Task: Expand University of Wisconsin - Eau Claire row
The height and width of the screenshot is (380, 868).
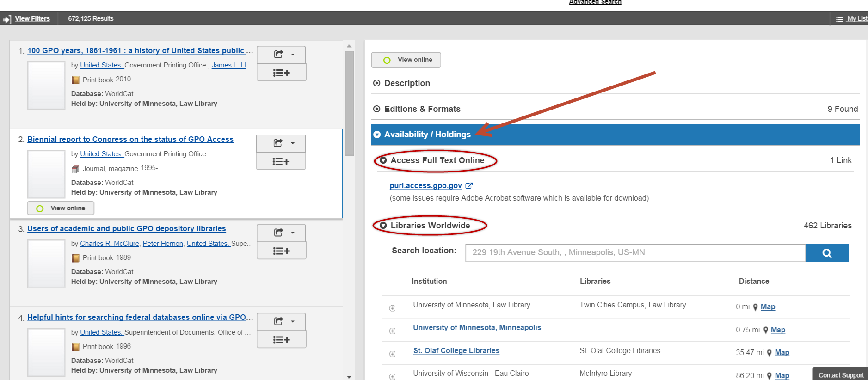Action: tap(393, 376)
